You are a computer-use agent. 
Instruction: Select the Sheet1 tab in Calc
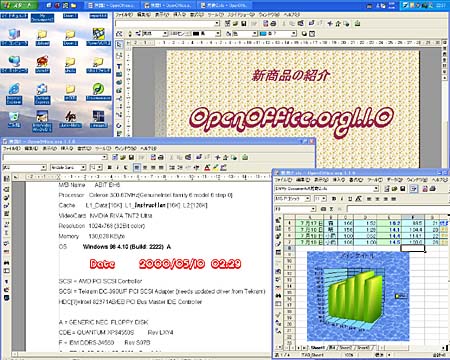pyautogui.click(x=317, y=347)
